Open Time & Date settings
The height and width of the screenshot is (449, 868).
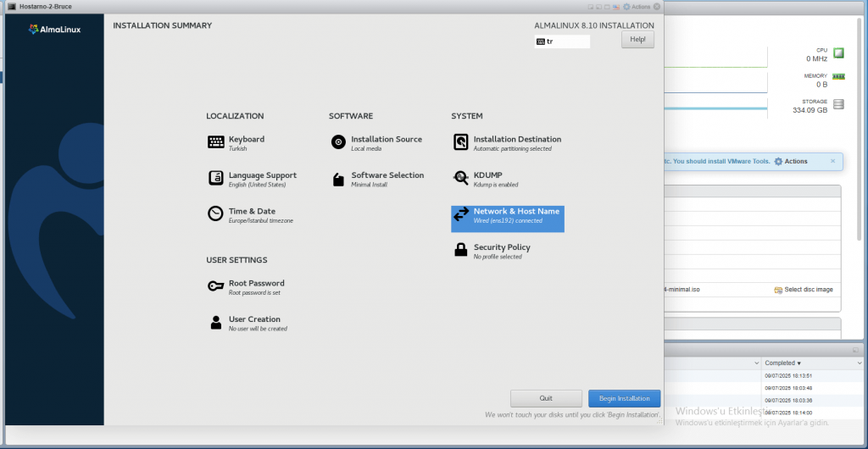tap(250, 215)
